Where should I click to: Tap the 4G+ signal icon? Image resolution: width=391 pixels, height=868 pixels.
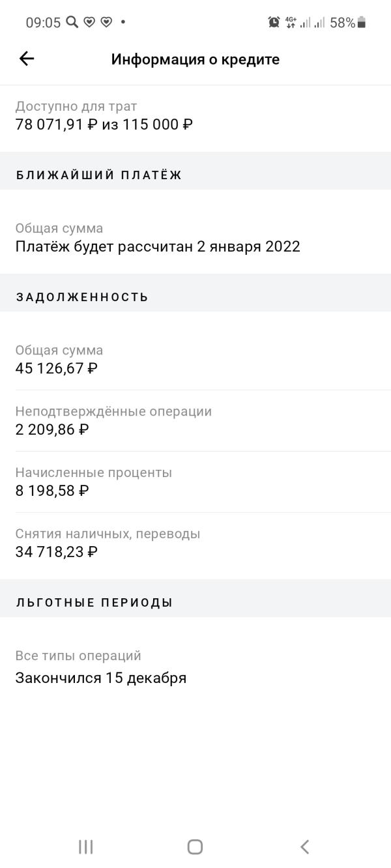pos(291,22)
